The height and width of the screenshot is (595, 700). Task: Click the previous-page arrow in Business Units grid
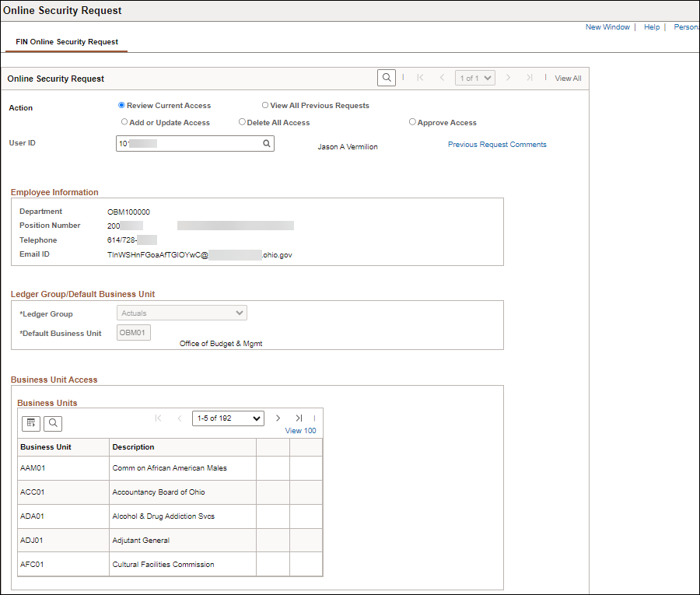[x=180, y=418]
